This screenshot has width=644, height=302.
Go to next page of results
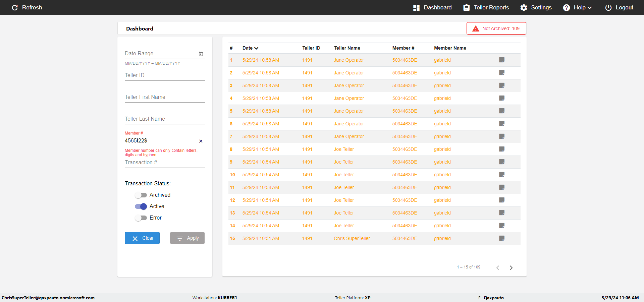pyautogui.click(x=511, y=267)
